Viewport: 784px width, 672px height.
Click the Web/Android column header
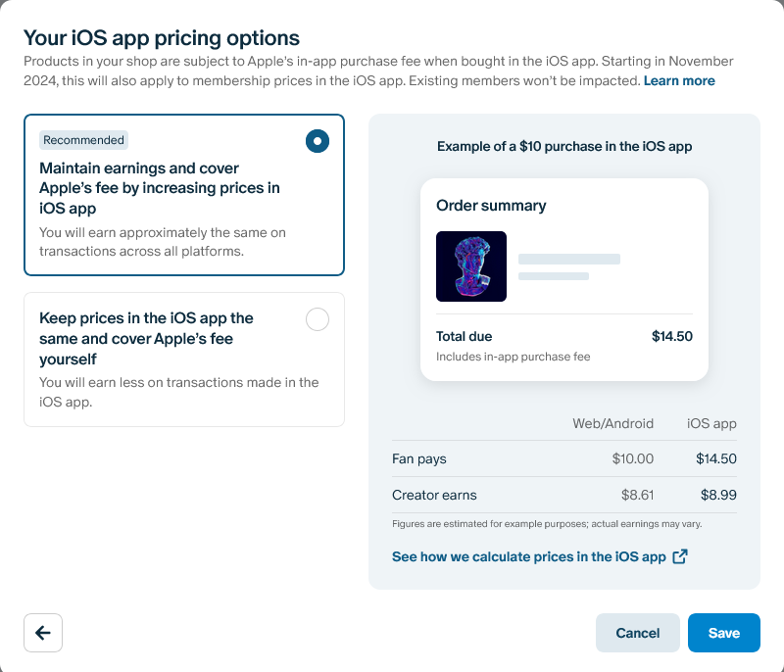pyautogui.click(x=613, y=424)
